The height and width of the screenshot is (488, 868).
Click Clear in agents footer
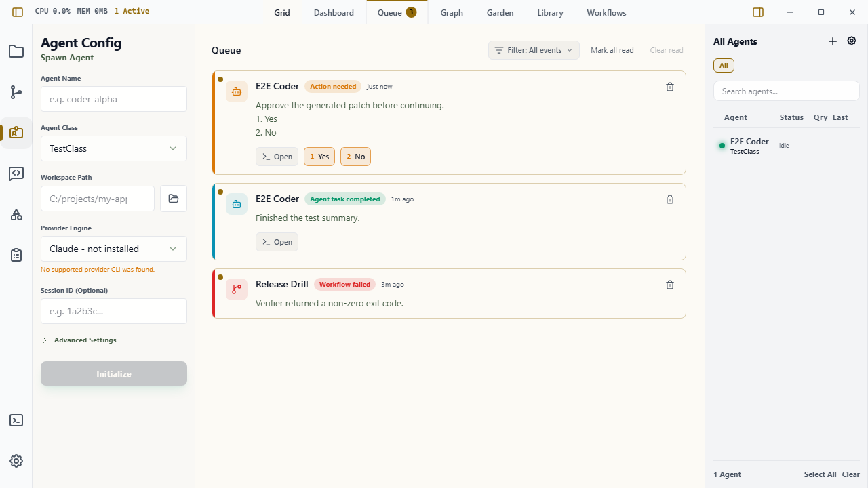[851, 474]
